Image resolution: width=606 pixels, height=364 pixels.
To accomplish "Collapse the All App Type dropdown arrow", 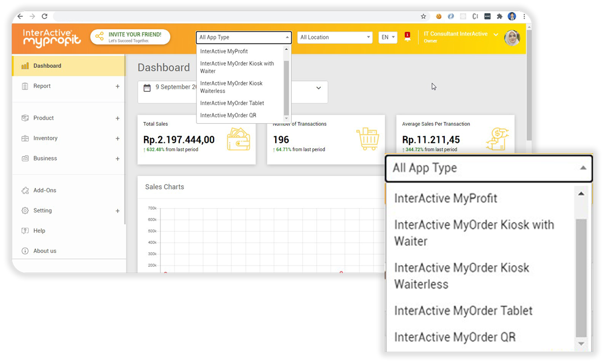I will point(286,37).
